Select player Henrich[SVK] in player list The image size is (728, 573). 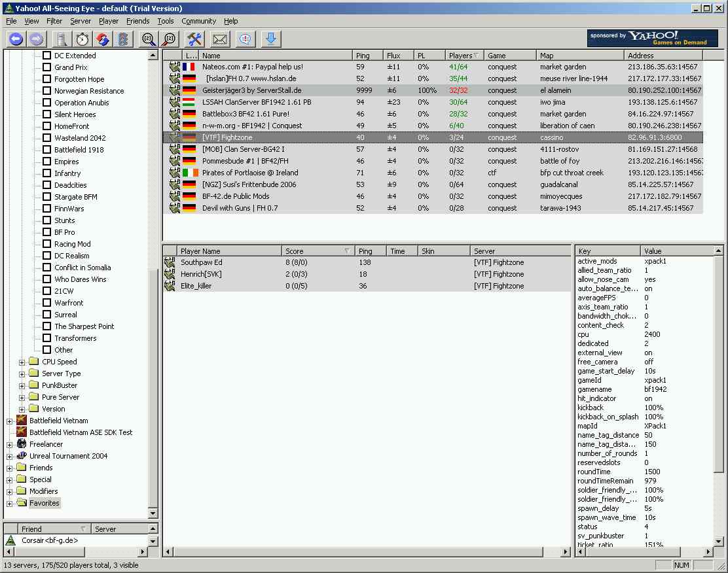(x=367, y=274)
